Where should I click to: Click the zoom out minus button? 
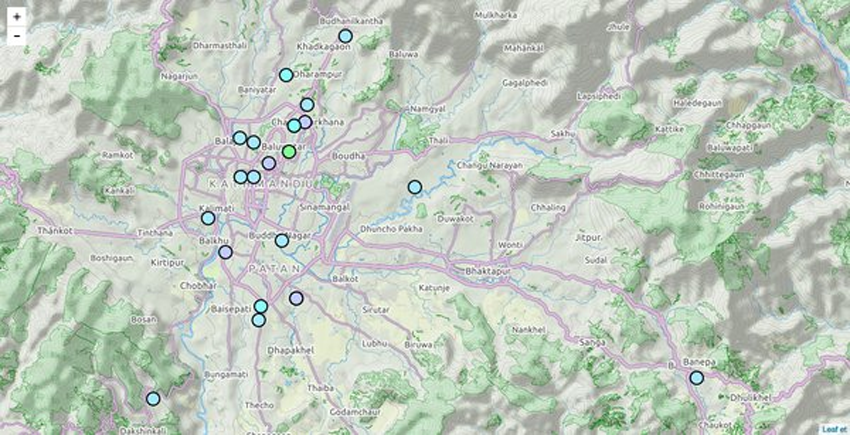click(x=17, y=36)
